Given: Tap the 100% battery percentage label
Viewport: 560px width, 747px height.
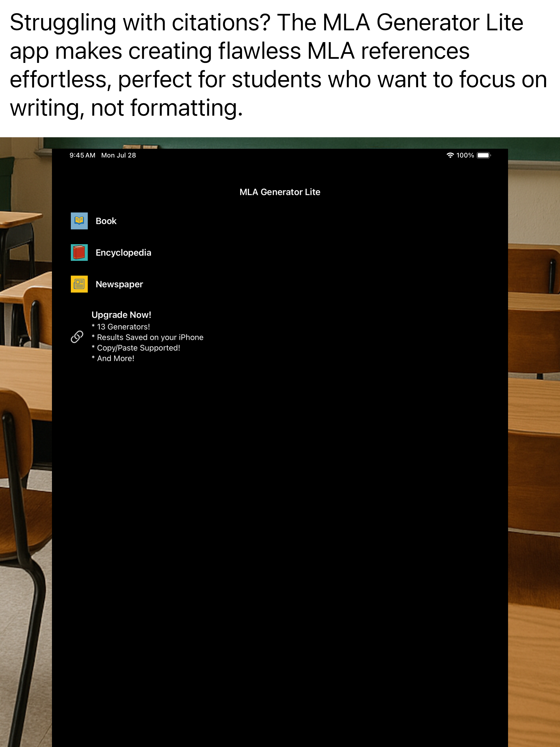Looking at the screenshot, I should [x=465, y=155].
